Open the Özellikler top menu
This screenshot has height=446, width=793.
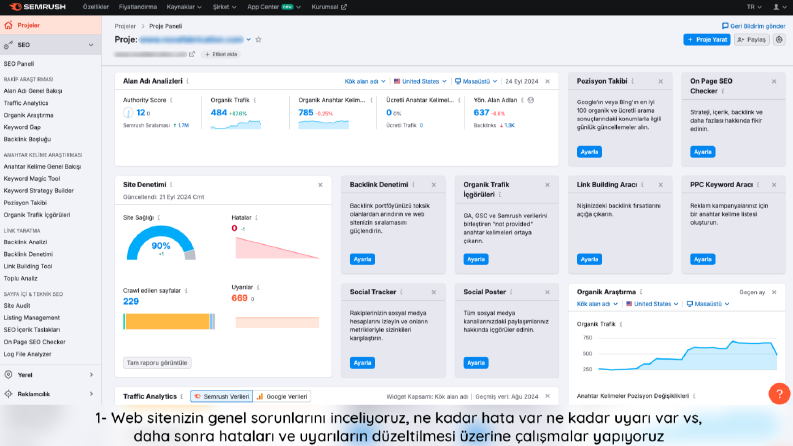pos(96,7)
